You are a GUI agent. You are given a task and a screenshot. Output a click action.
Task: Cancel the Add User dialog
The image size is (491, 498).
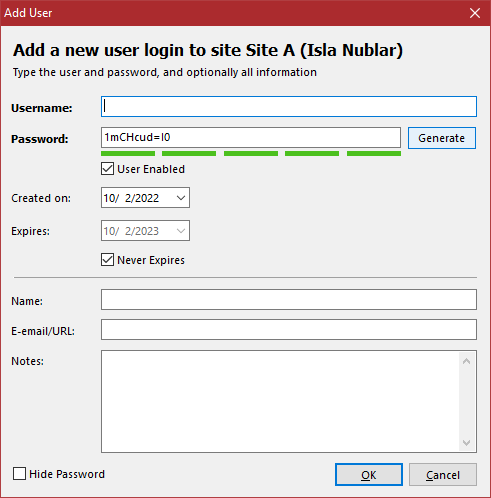pos(443,474)
